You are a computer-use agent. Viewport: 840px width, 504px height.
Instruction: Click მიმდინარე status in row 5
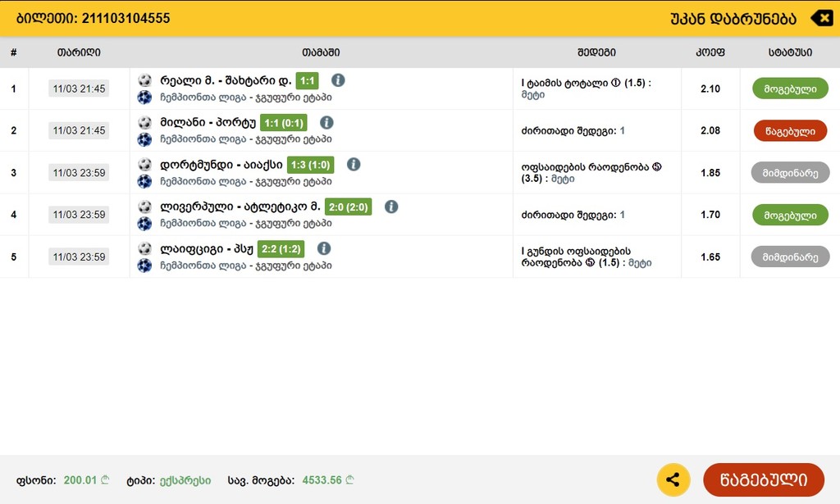[x=790, y=257]
